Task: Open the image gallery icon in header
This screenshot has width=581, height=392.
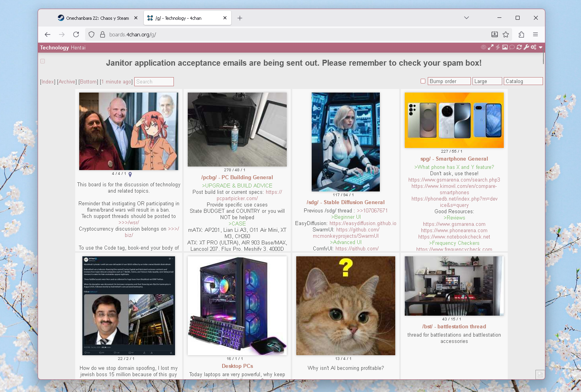Action: click(505, 47)
